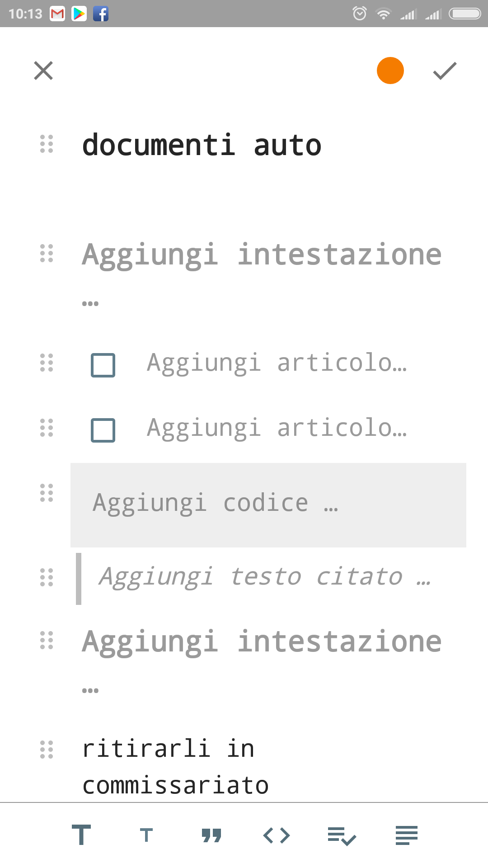
Task: Tap the drag handle beside the code block
Action: [47, 493]
